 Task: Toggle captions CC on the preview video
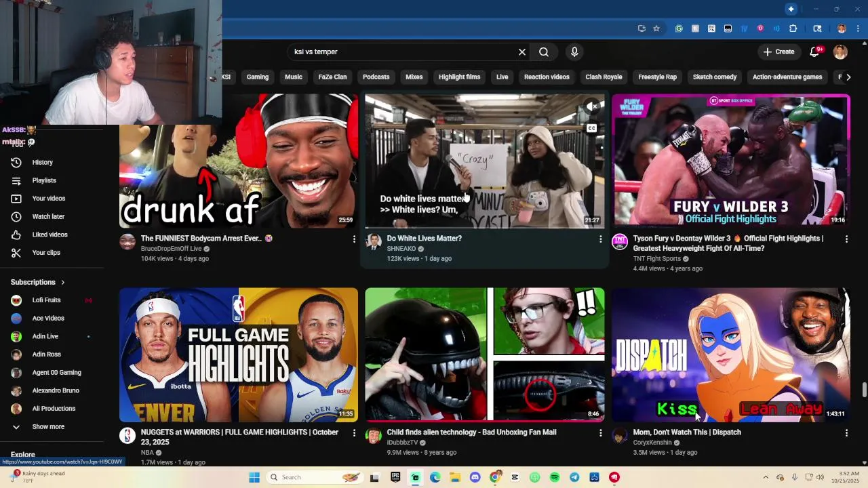pos(591,128)
